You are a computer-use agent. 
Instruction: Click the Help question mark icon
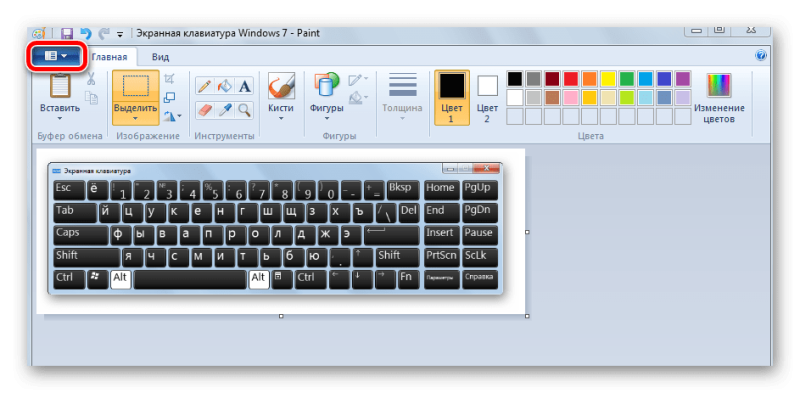click(760, 55)
